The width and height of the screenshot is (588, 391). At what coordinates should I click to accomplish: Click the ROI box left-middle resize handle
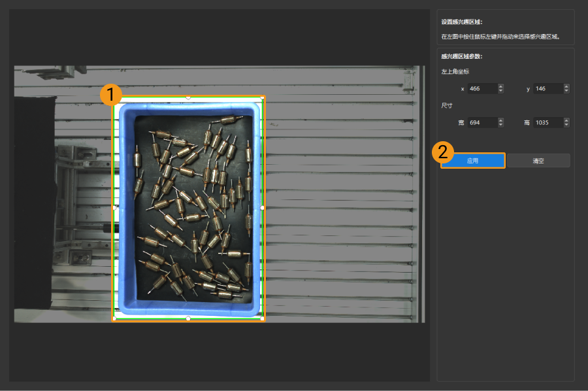click(x=114, y=208)
